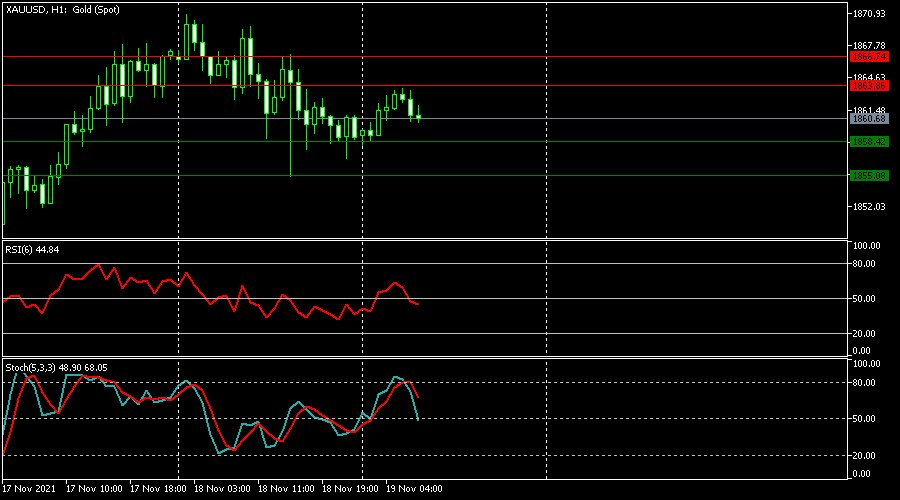Viewport: 900px width, 500px height.
Task: Click the 18 Nov 19:00 time label
Action: coord(350,489)
